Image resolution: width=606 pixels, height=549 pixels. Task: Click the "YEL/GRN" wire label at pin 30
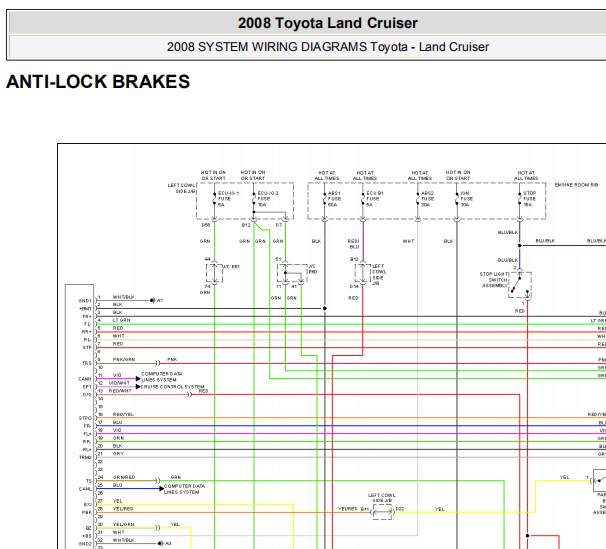pos(123,524)
